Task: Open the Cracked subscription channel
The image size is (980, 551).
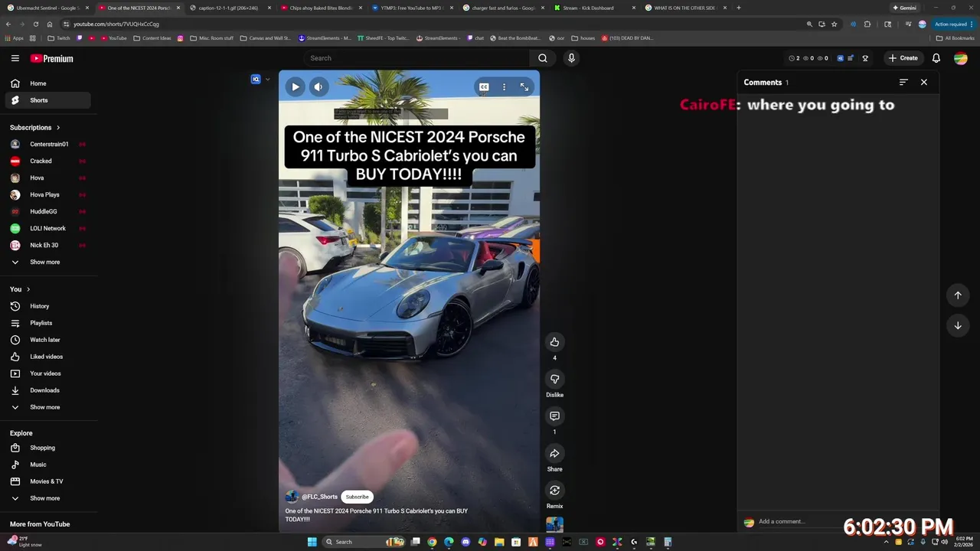Action: coord(48,161)
